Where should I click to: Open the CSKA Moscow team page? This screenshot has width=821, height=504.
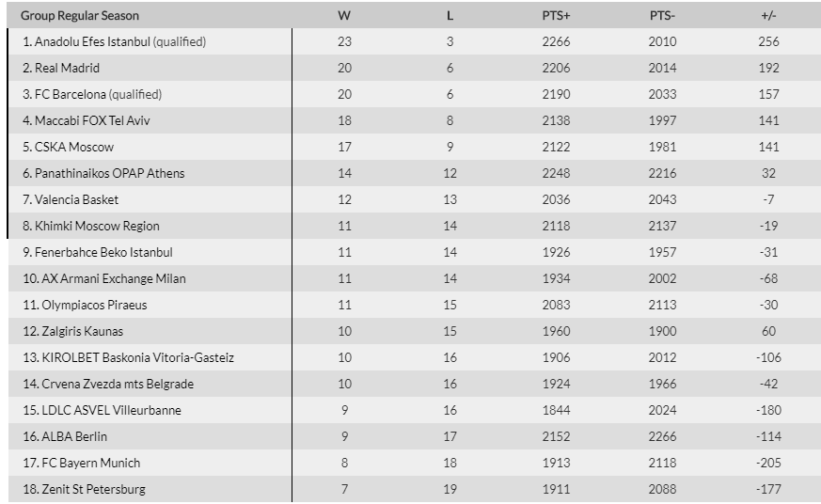coord(74,147)
